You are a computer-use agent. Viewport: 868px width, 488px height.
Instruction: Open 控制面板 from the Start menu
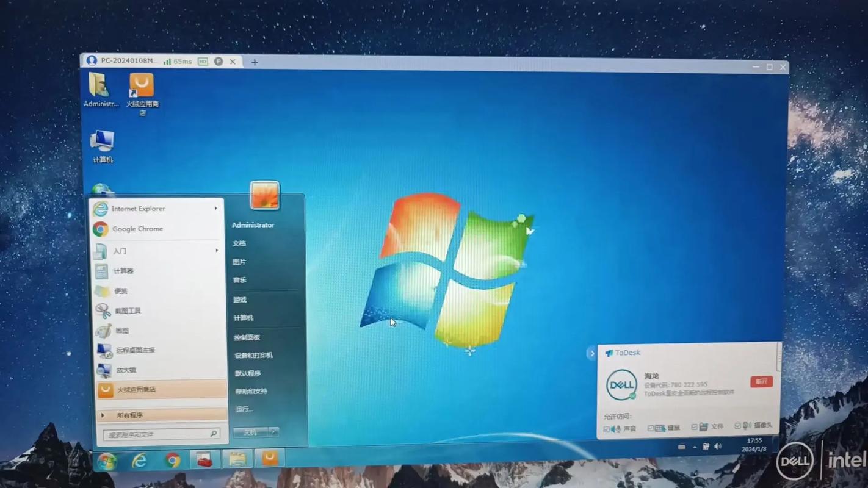coord(247,336)
